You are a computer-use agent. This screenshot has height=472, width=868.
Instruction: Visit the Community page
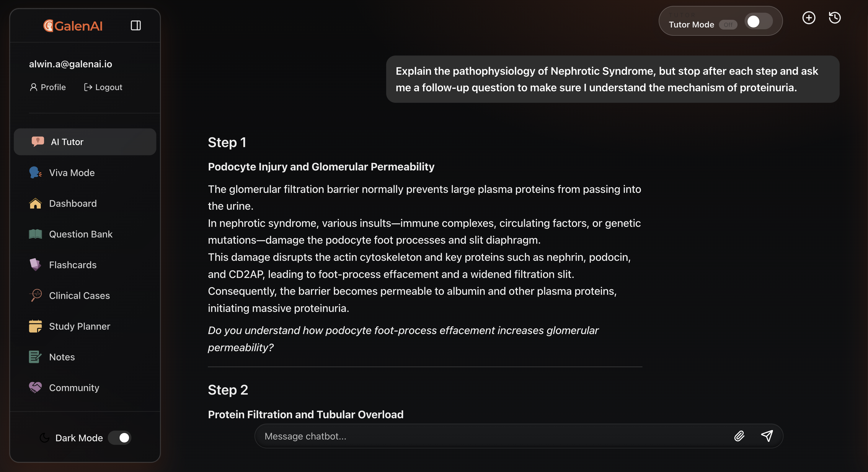74,388
